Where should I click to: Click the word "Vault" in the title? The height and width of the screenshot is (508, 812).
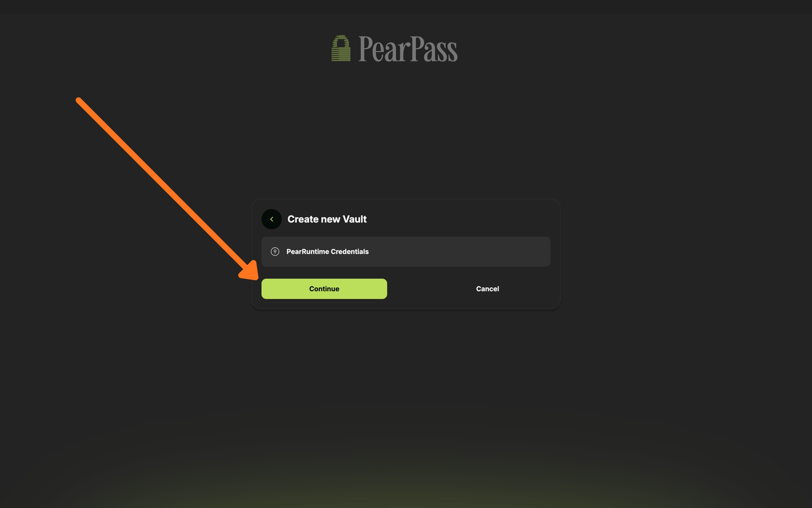click(355, 219)
